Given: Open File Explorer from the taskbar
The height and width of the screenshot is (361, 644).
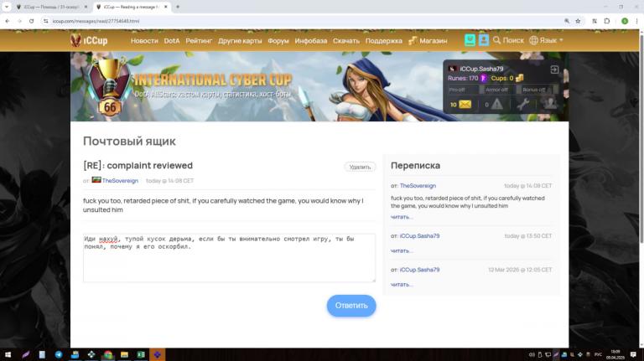Looking at the screenshot, I should coord(124,354).
